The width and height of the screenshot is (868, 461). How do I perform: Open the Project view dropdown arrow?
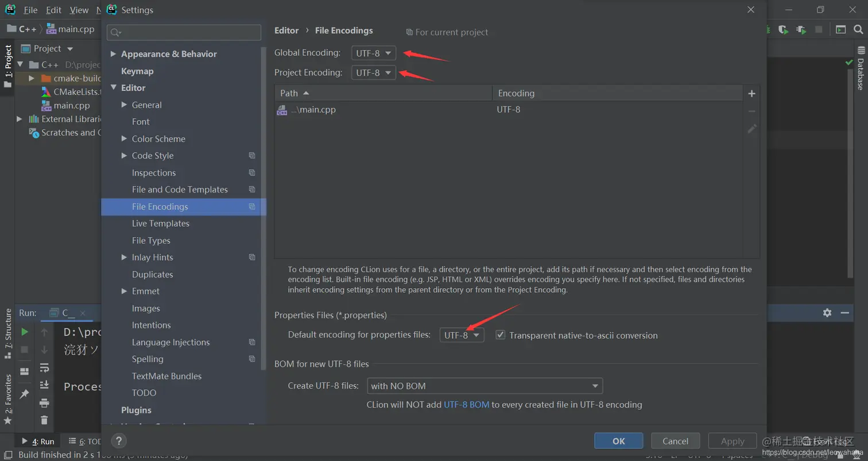[x=70, y=49]
